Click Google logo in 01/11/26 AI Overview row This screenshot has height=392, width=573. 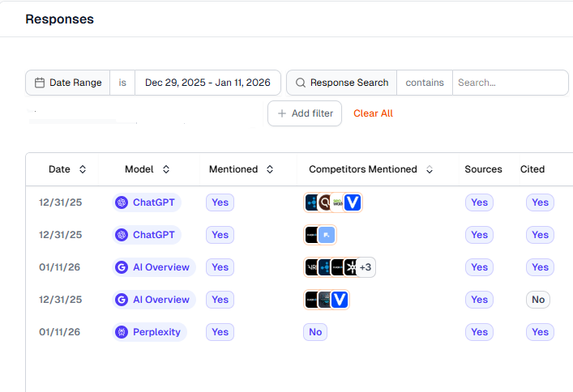click(x=122, y=267)
